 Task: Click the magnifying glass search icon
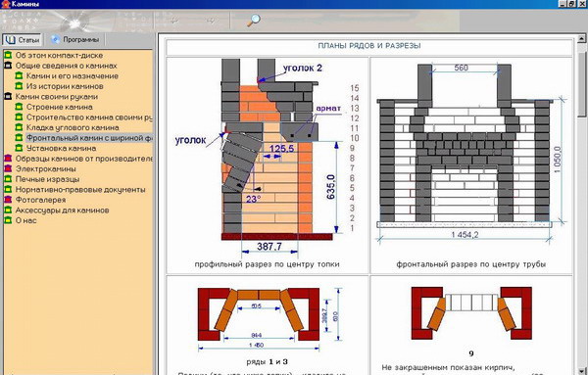[254, 20]
